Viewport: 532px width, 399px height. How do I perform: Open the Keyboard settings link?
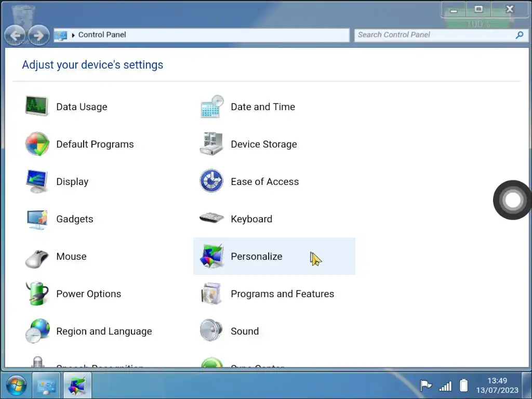click(x=251, y=219)
